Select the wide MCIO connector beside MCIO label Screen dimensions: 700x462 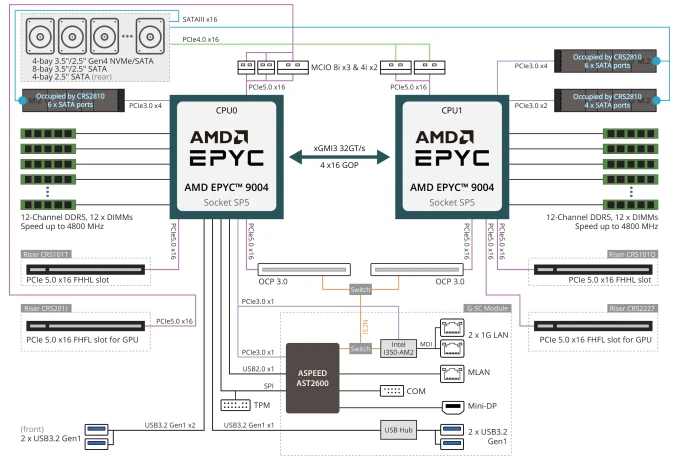click(293, 67)
